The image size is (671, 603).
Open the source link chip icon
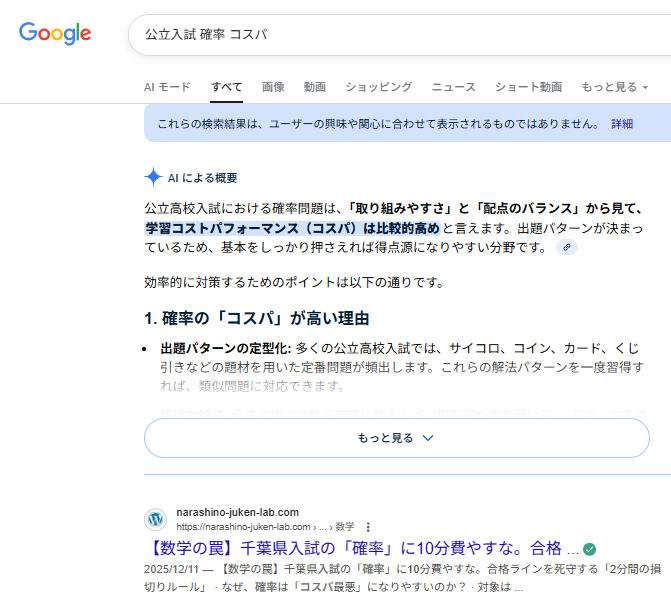point(567,247)
